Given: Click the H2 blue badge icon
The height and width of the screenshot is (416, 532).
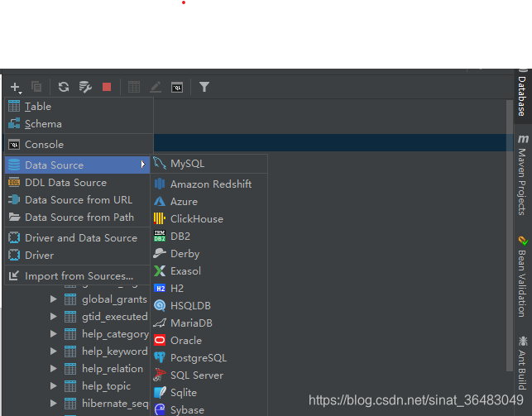Looking at the screenshot, I should pyautogui.click(x=160, y=288).
